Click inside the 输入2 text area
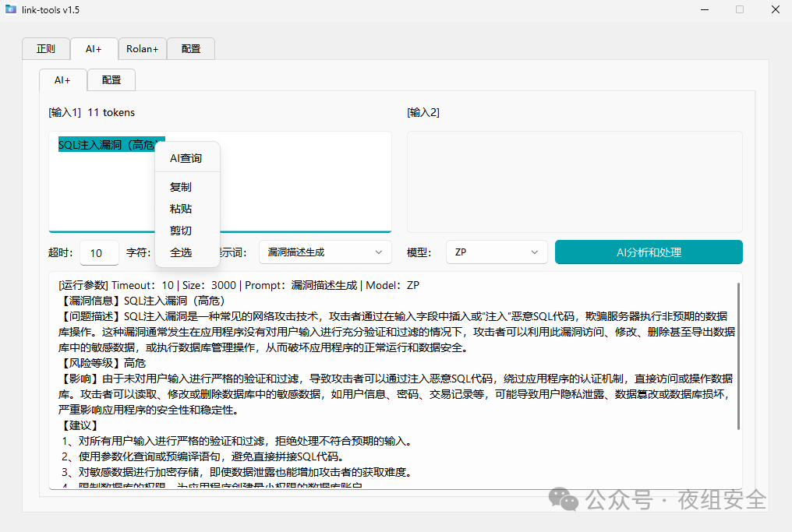Image resolution: width=792 pixels, height=532 pixels. tap(575, 181)
